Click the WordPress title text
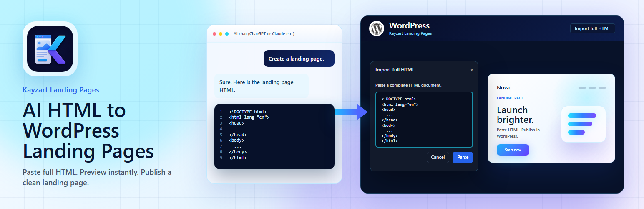 click(x=409, y=25)
